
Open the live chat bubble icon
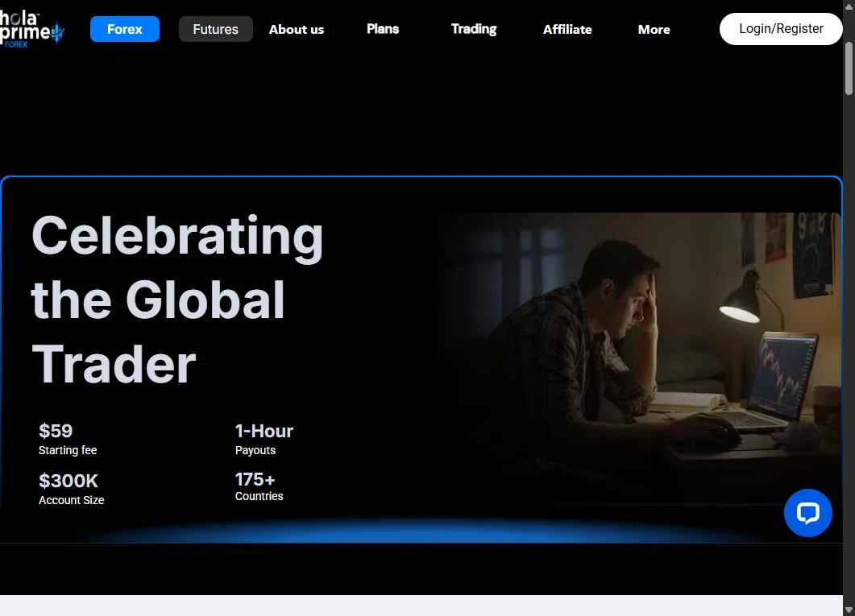point(807,512)
